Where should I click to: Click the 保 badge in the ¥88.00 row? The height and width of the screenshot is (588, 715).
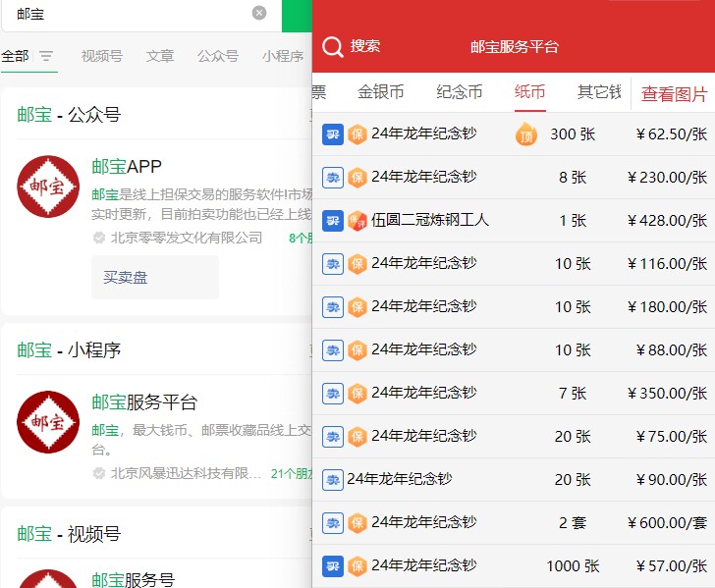coord(357,350)
